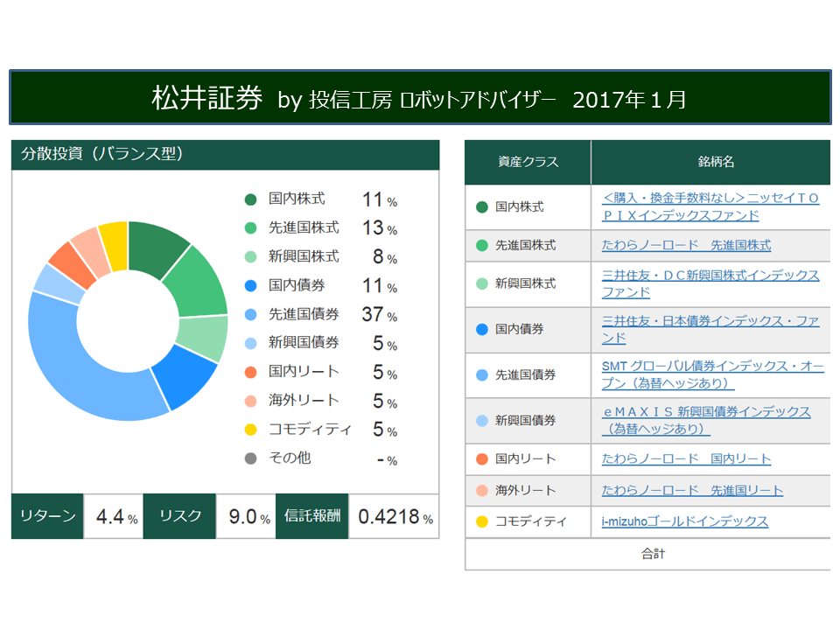The width and height of the screenshot is (840, 630).
Task: Click 先進国債券 dot in chart legend
Action: 250,314
